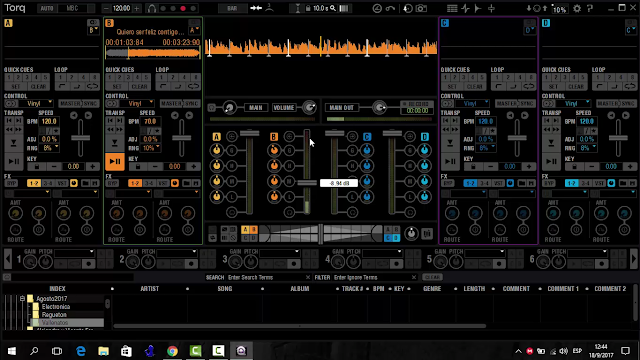Click Deck B key minus button
The width and height of the screenshot is (640, 360).
(155, 167)
